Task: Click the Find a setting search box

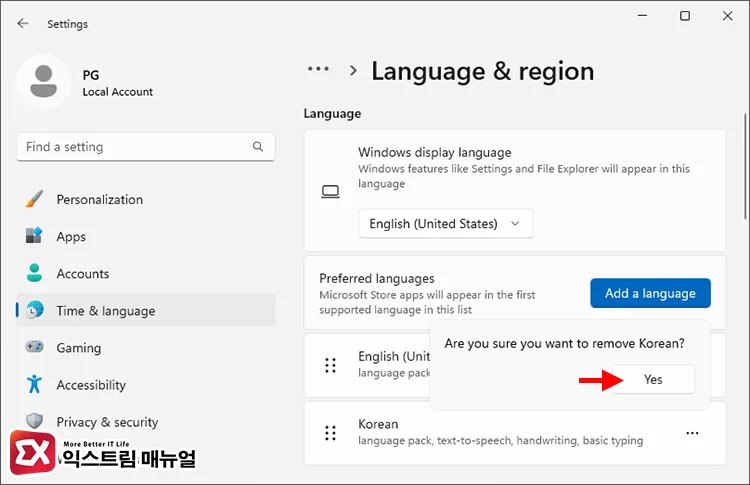Action: click(x=135, y=147)
